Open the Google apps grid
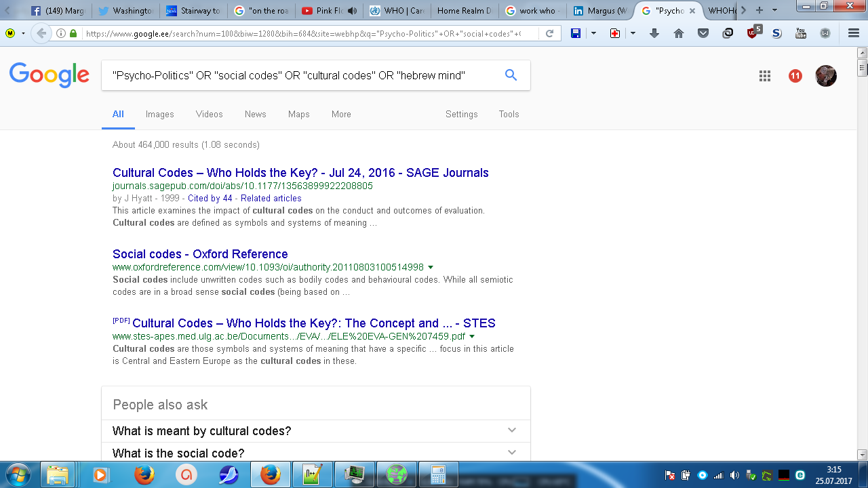 tap(765, 76)
